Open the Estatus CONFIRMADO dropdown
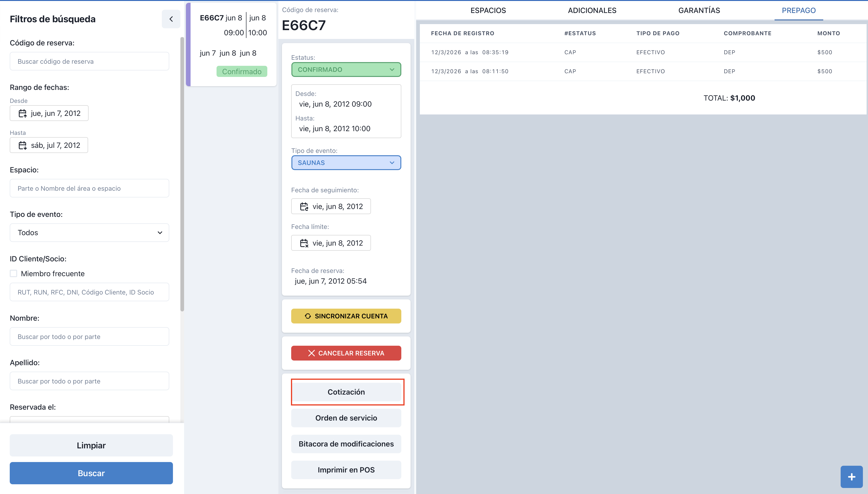 click(x=346, y=70)
